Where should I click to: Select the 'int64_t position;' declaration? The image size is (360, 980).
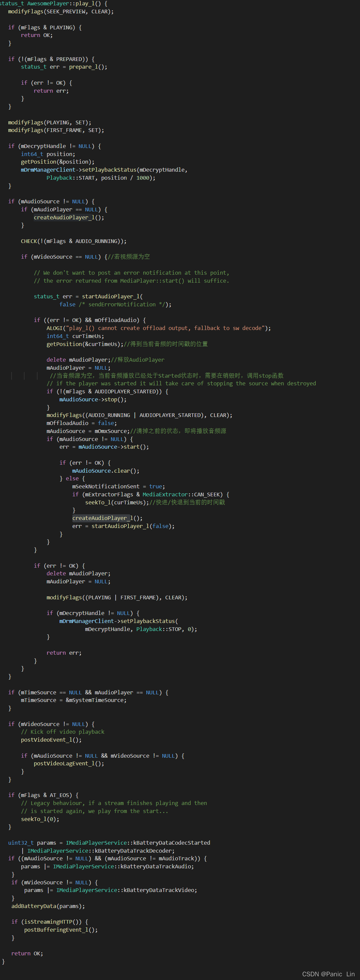(x=48, y=154)
